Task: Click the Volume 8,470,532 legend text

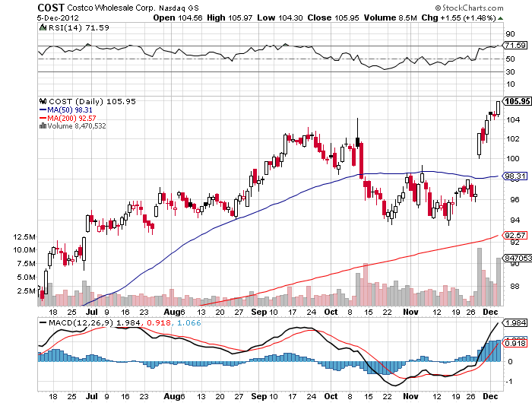Action: click(77, 126)
